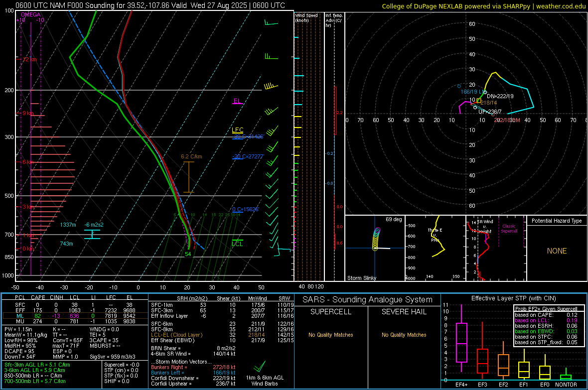Click the Wind Speed (knots) panel header
The image size is (588, 390).
[x=306, y=17]
